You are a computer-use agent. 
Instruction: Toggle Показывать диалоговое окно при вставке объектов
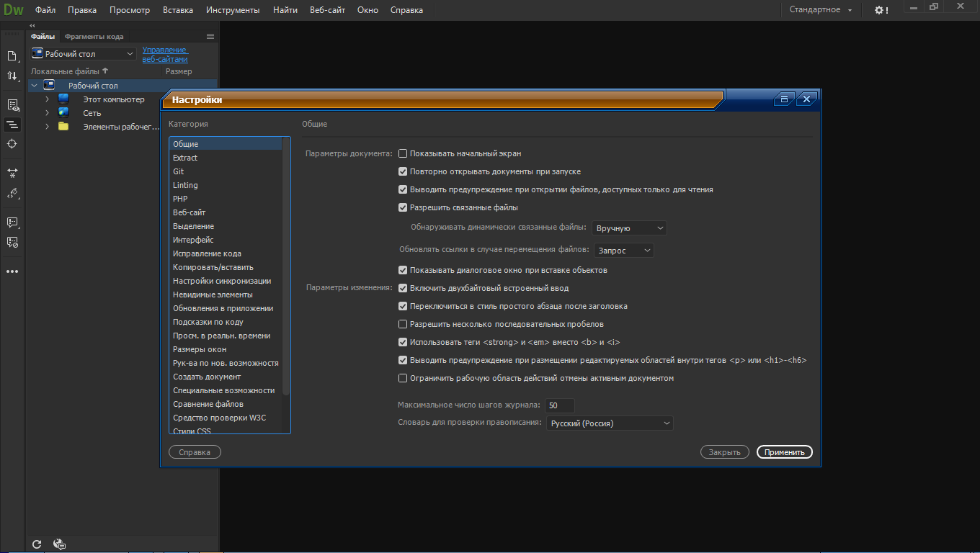point(403,270)
